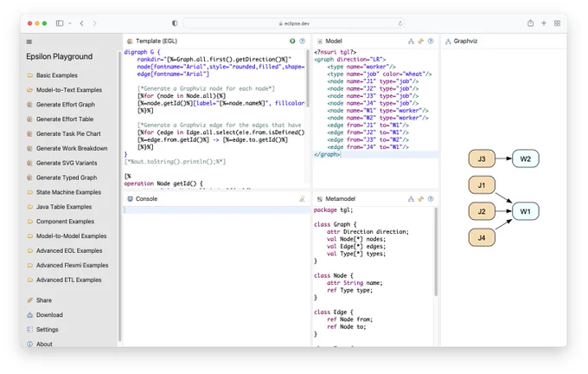
Task: Open a new tab with the plus icon
Action: click(544, 23)
